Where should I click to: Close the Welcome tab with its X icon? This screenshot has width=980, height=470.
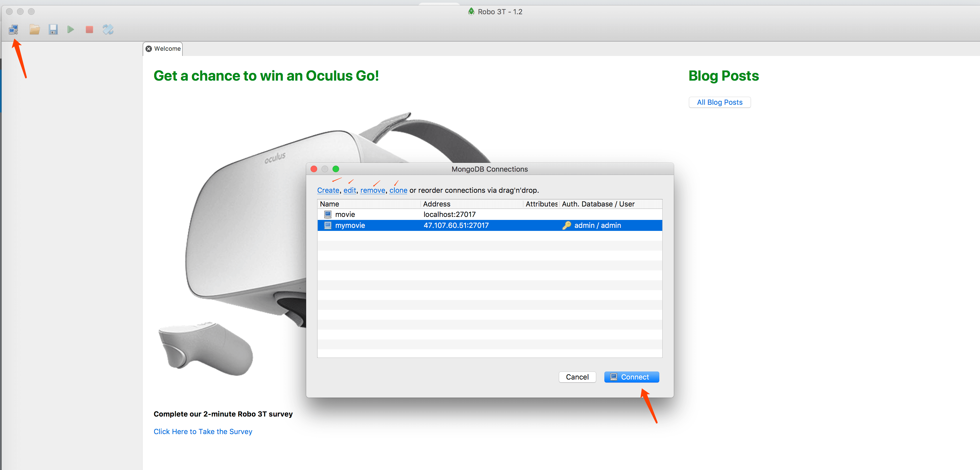149,49
